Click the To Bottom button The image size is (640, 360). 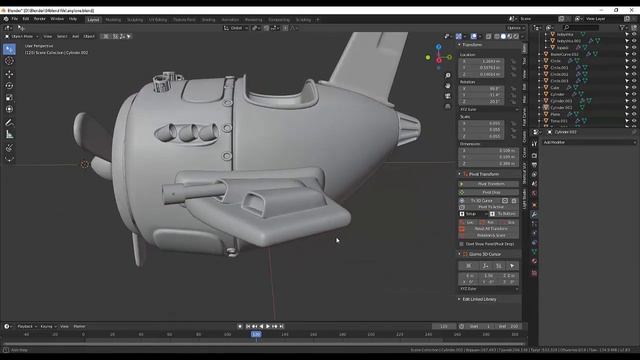click(504, 214)
